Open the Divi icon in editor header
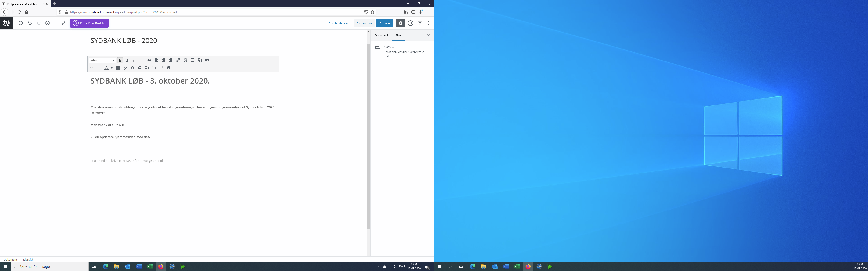868x271 pixels. point(410,23)
